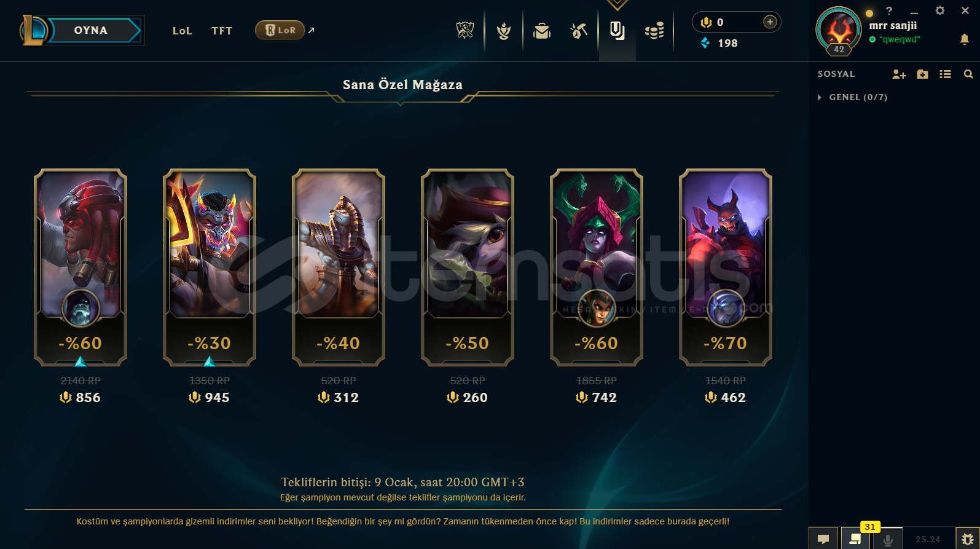Click the OYNA play button
980x549 pixels.
[90, 30]
